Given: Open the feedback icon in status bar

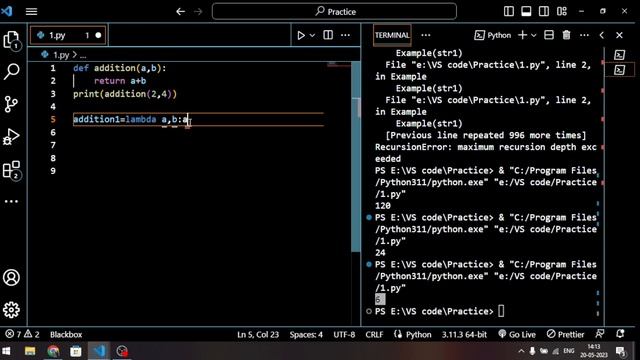Looking at the screenshot, I should pos(600,334).
